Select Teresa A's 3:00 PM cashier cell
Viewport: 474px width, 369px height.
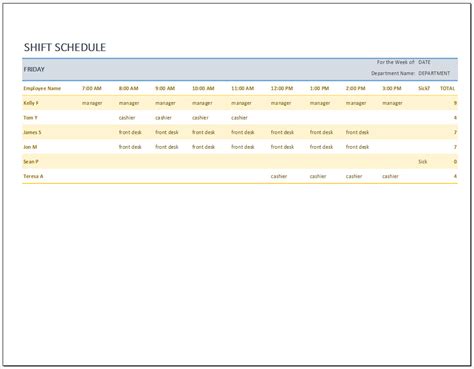tap(390, 176)
